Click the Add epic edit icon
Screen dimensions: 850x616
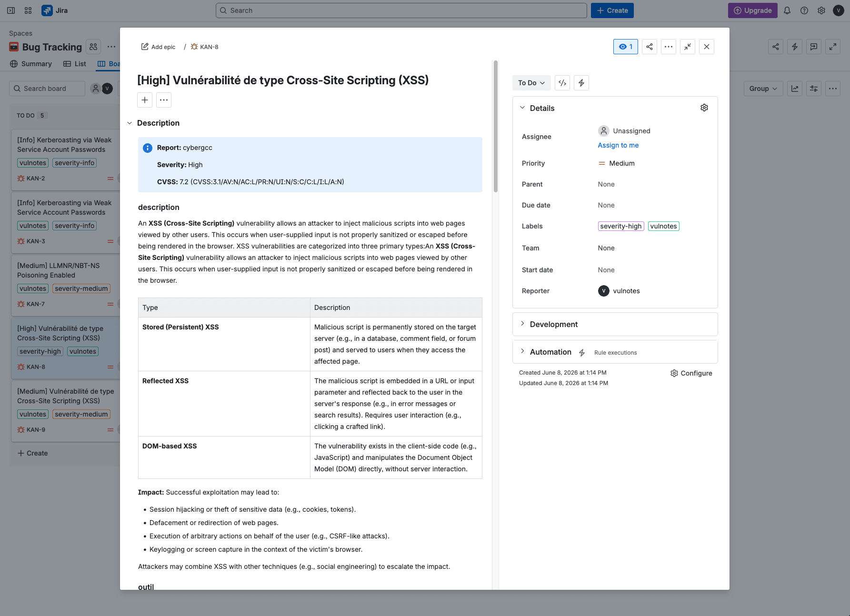click(x=145, y=47)
